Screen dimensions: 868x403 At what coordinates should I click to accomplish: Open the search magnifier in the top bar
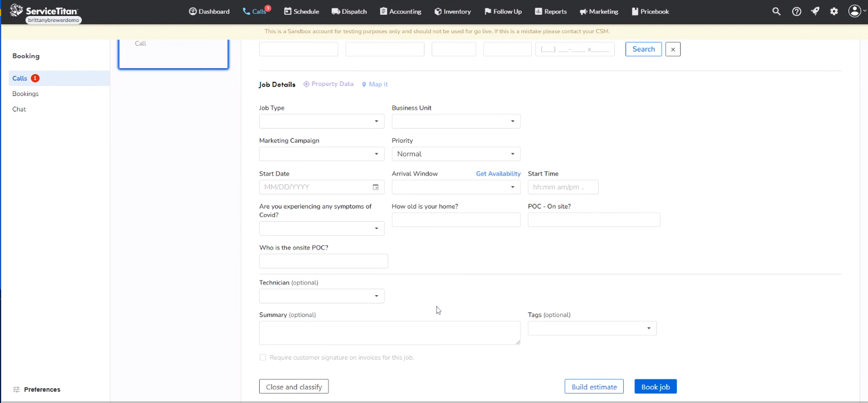click(776, 11)
